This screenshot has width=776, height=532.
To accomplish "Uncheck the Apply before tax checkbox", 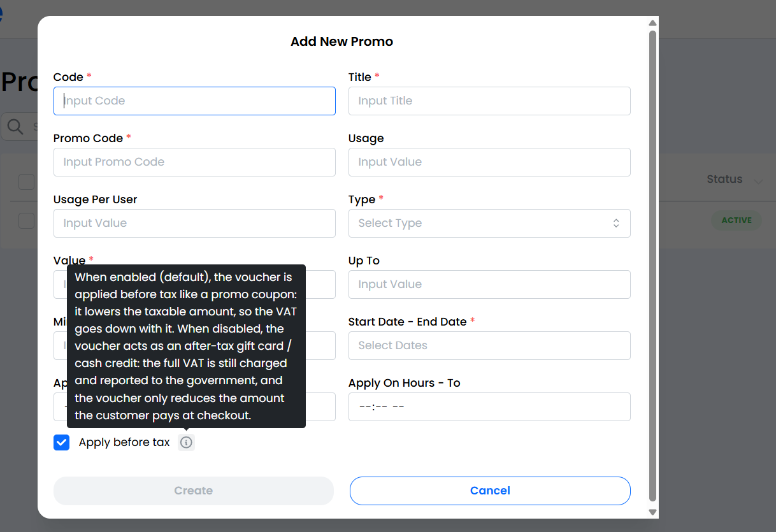I will coord(61,442).
